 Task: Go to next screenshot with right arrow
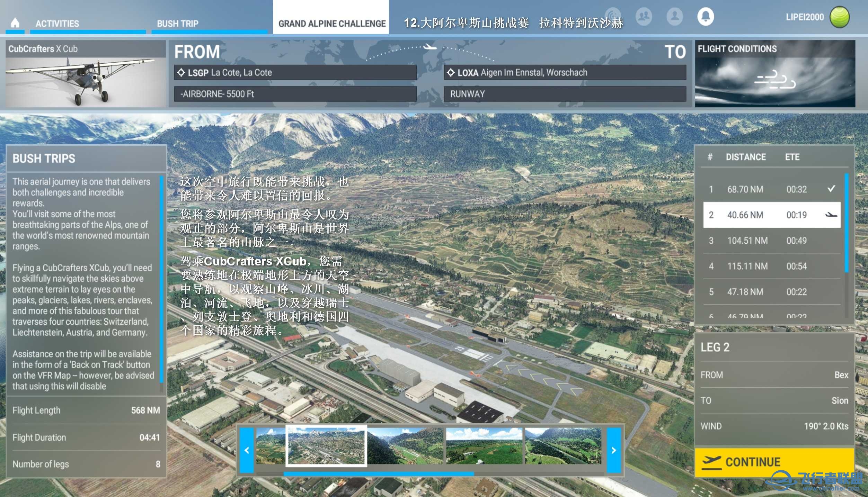click(x=614, y=450)
